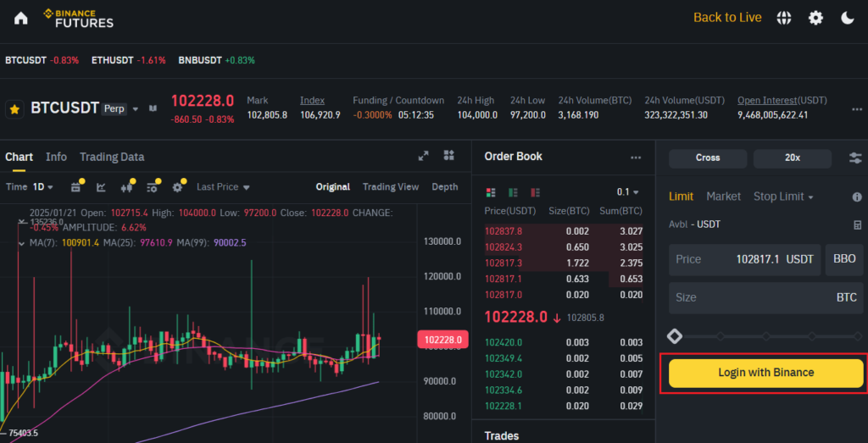Open the Stop Limit order type dropdown
This screenshot has width=868, height=443.
pos(783,197)
